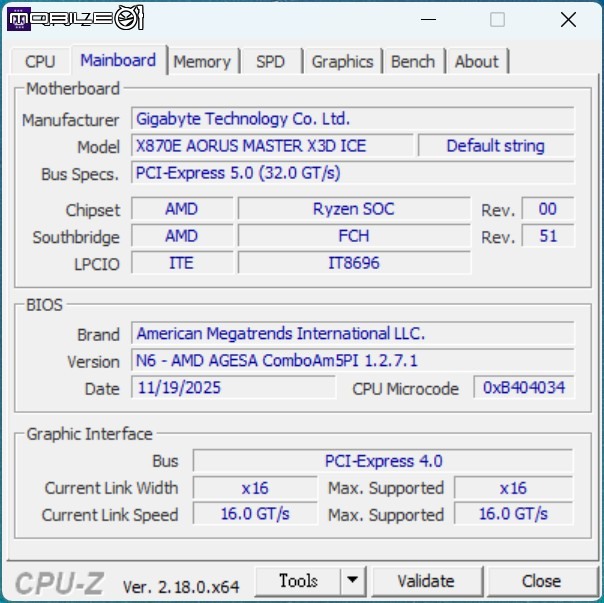Click Max. Supported width x16 value
Image resolution: width=604 pixels, height=603 pixels.
click(x=513, y=488)
